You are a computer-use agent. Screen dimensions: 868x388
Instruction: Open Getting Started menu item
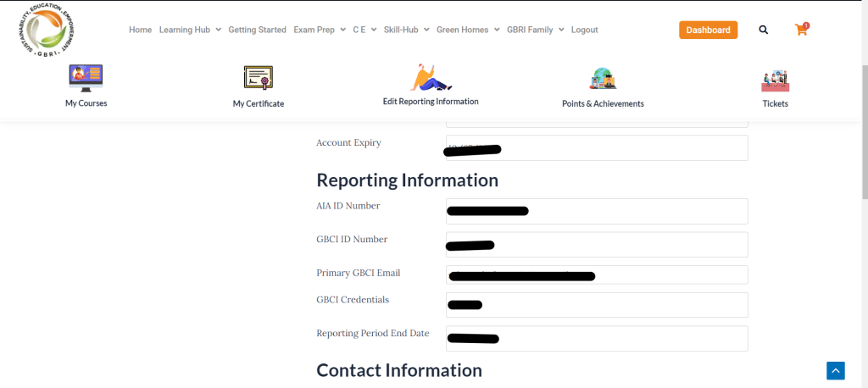point(258,30)
